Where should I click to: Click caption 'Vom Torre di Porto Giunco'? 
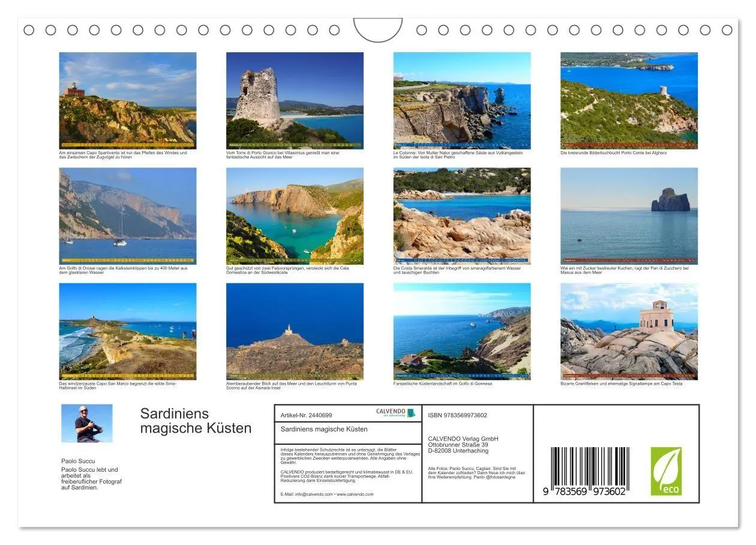(283, 155)
